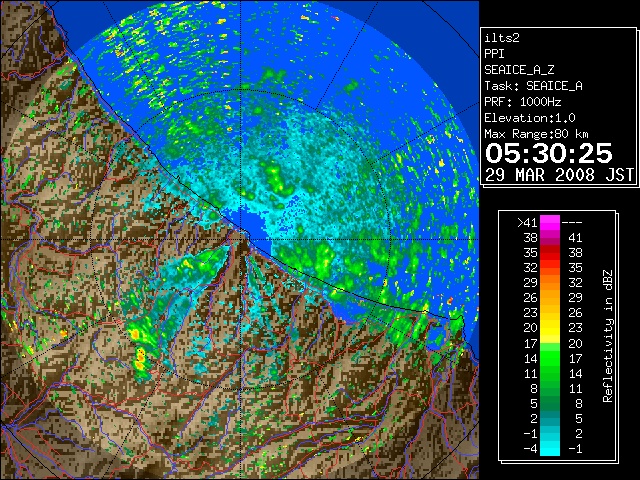Click the "---" legend entry
The height and width of the screenshot is (480, 640).
tap(572, 223)
